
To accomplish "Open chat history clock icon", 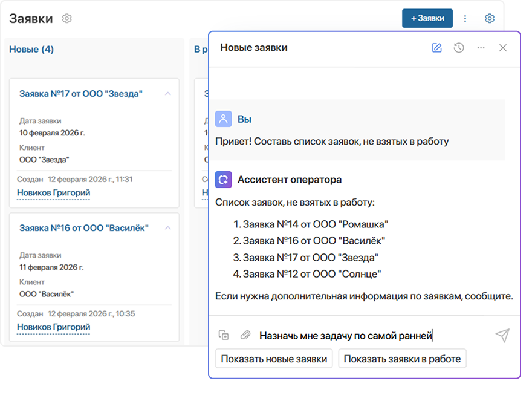I will click(x=459, y=48).
